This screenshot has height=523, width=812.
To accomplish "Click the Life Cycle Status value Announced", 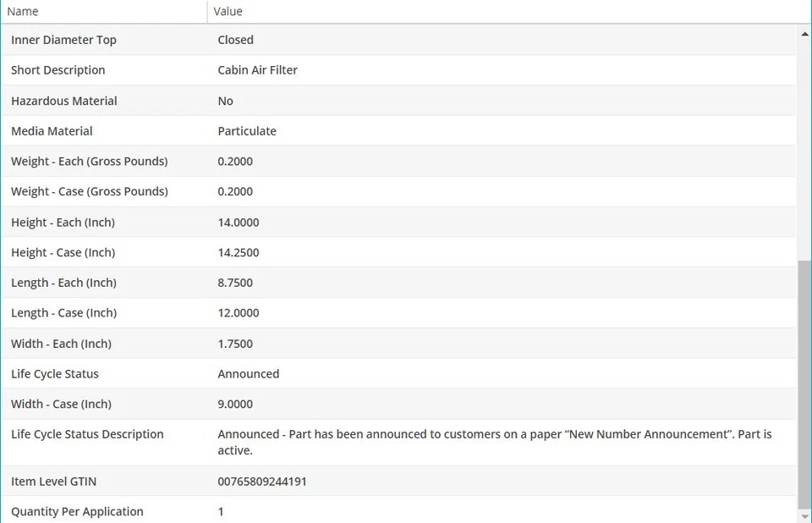I will [249, 374].
